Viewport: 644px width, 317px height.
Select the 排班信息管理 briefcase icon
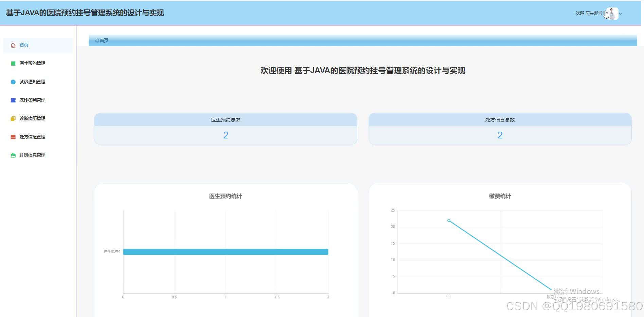coord(13,155)
